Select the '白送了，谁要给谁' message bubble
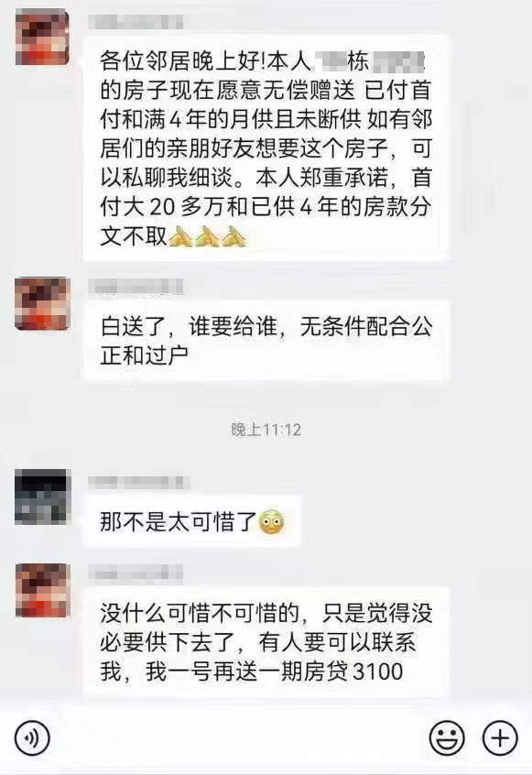The width and height of the screenshot is (532, 775). 266,341
